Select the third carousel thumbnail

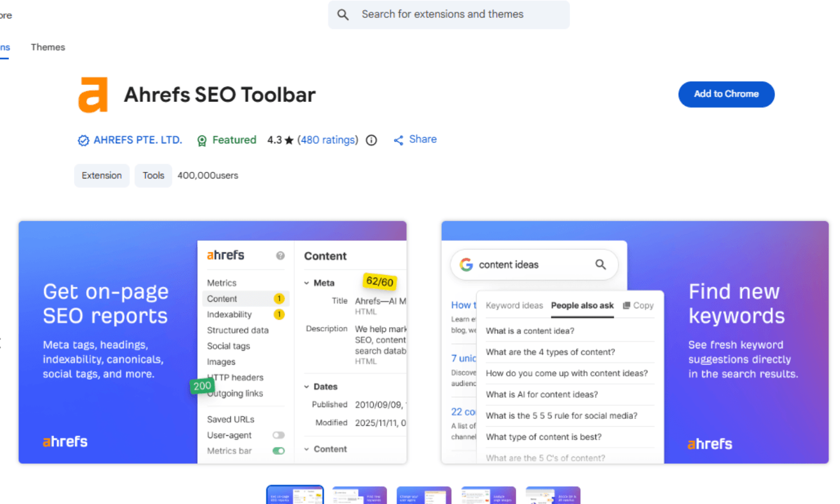coord(424,495)
